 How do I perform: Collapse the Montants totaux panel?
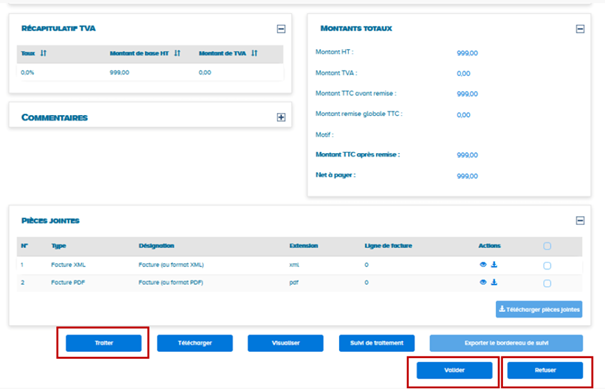pyautogui.click(x=580, y=29)
